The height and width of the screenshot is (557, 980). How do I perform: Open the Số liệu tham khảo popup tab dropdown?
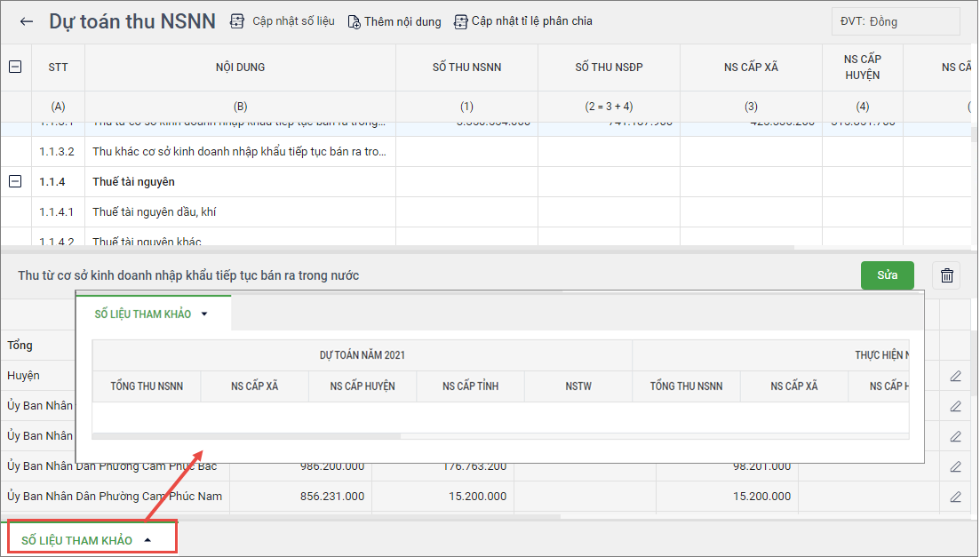point(204,314)
